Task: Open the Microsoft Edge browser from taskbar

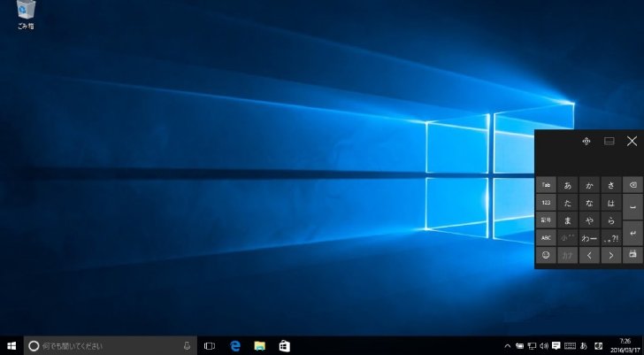Action: coord(235,346)
